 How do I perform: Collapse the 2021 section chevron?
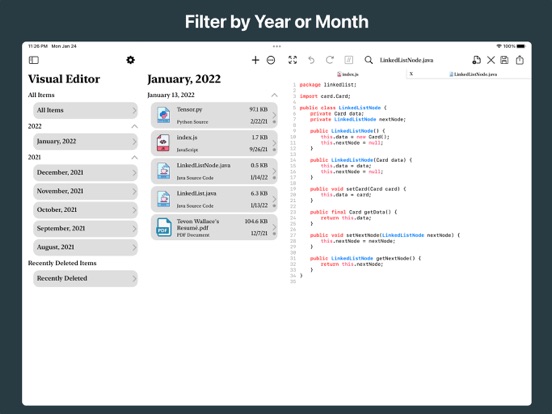pyautogui.click(x=134, y=157)
